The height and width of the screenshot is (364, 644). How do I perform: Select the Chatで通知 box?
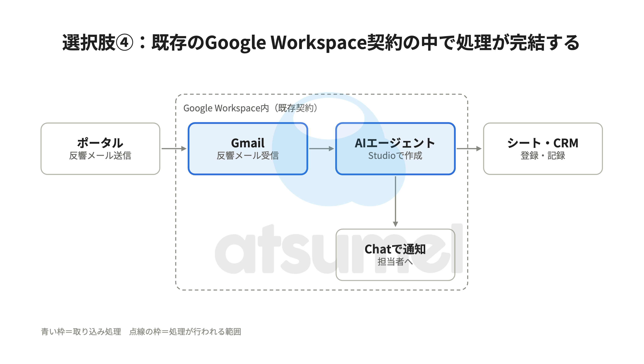tap(395, 255)
